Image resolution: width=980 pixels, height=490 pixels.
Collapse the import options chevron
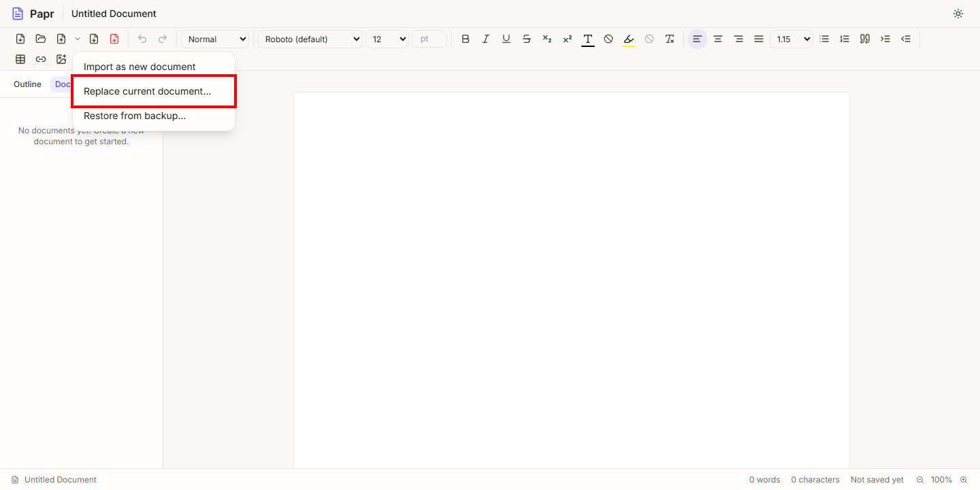(78, 39)
